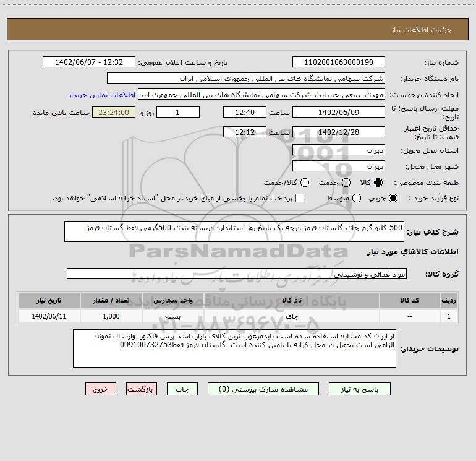The width and height of the screenshot is (476, 461).
Task: Select the کالا radio button
Action: pyautogui.click(x=378, y=183)
